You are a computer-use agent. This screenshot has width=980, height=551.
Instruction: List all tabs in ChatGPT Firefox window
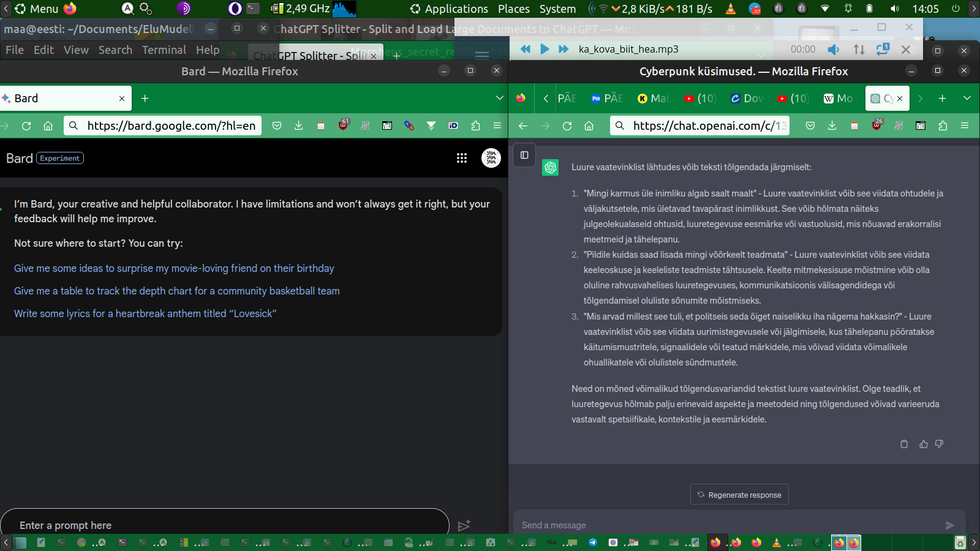967,98
